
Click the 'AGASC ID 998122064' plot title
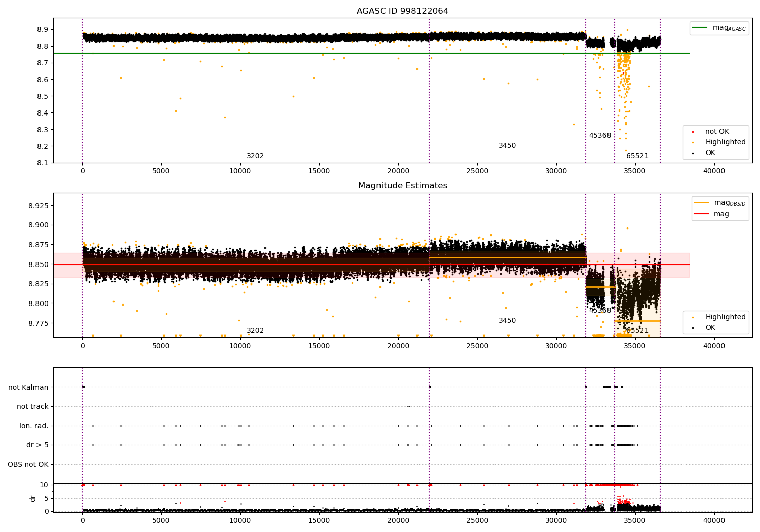coord(402,11)
